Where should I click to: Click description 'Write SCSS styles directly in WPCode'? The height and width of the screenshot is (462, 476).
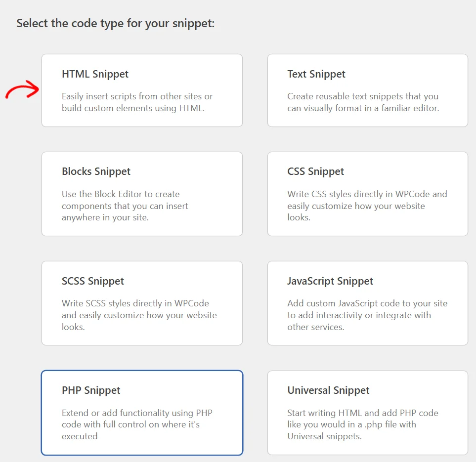tap(135, 303)
